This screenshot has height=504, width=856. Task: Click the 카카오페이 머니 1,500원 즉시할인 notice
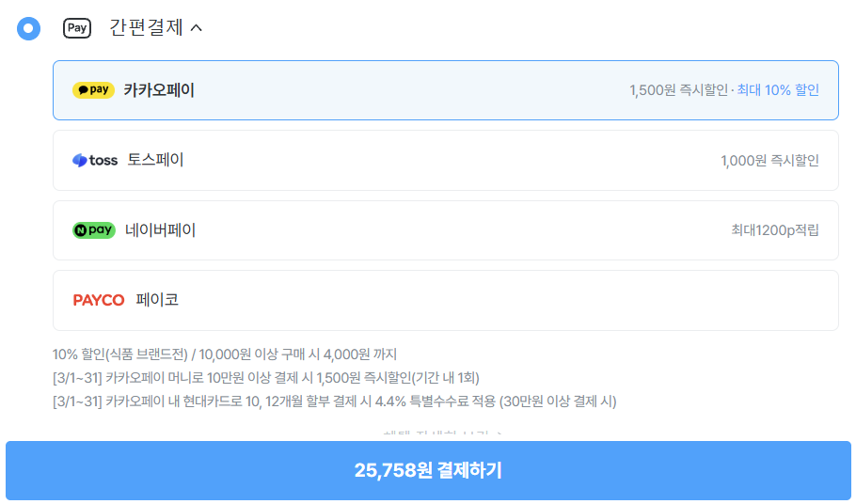pos(266,378)
